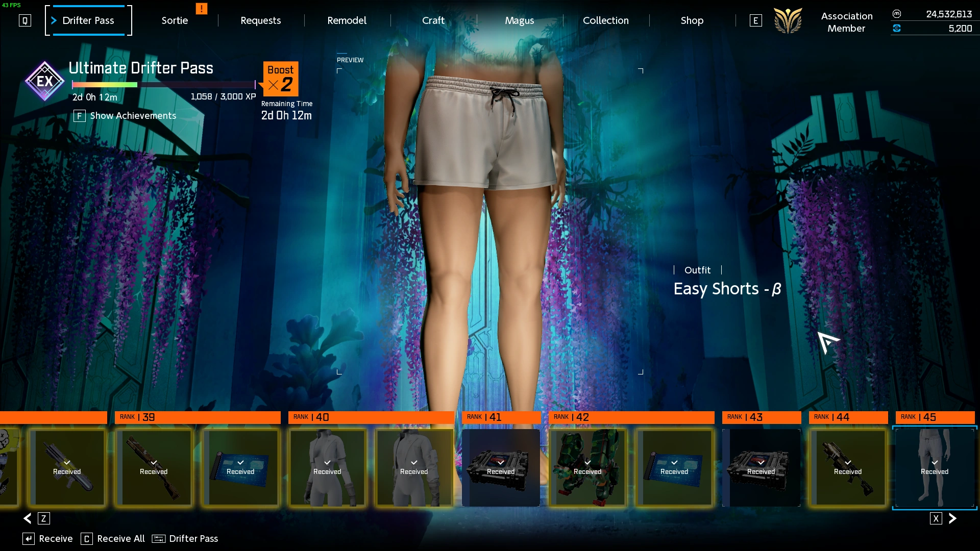Screen dimensions: 980x551
Task: Select the Rank 42 camo mech reward
Action: pos(587,467)
